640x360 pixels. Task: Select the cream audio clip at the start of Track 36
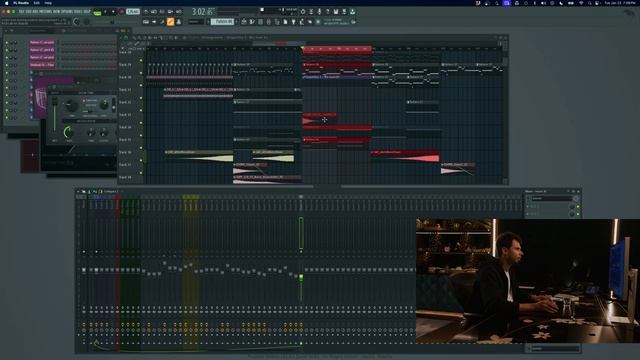(x=199, y=156)
